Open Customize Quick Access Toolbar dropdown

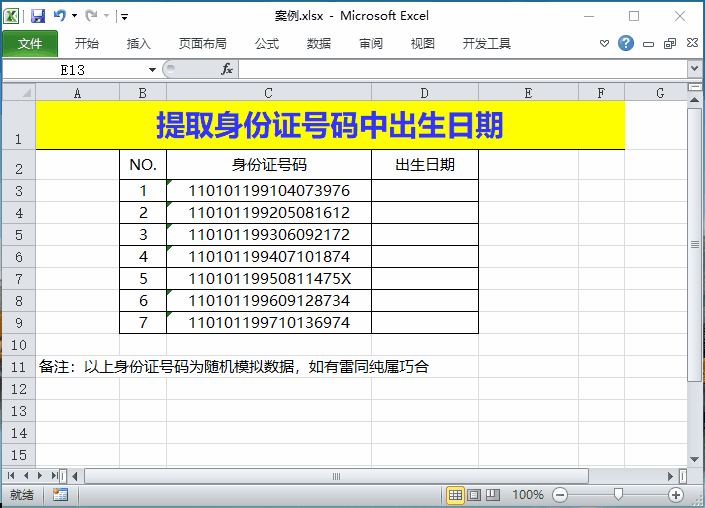124,16
